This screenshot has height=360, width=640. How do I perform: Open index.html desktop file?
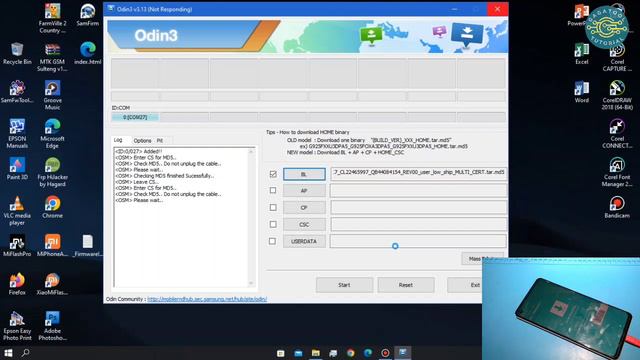pyautogui.click(x=87, y=53)
